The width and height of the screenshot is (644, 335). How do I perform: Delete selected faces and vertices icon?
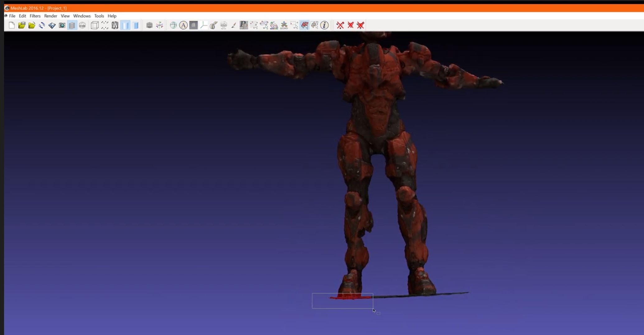coord(361,25)
